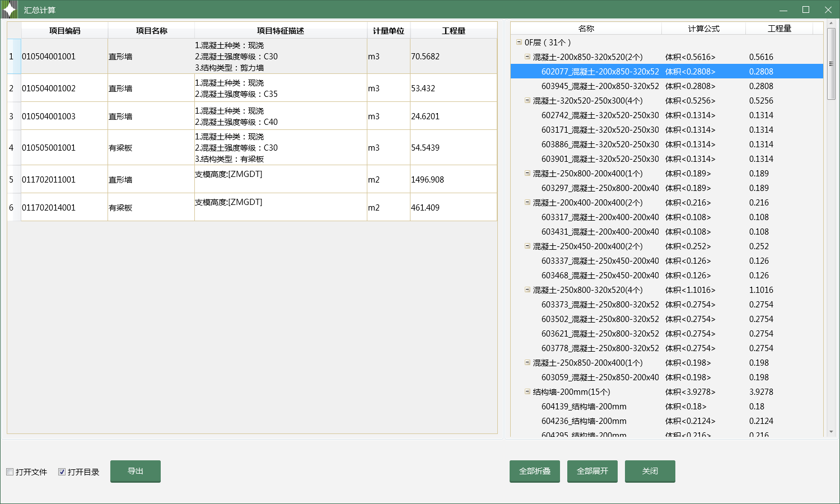Select the 603778_混凝土-250x800 tree row
The image size is (840, 504).
tap(667, 348)
